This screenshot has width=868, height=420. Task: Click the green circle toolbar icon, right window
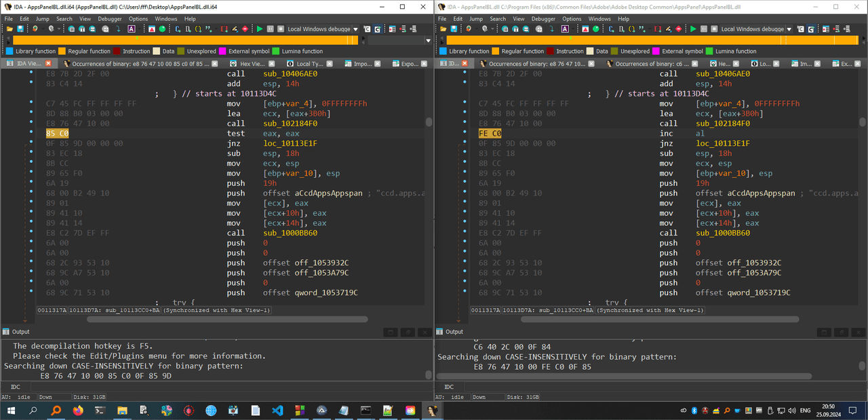[595, 29]
